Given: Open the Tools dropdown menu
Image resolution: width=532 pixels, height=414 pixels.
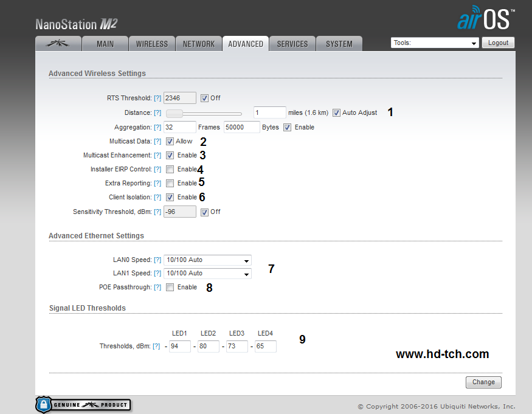Looking at the screenshot, I should [435, 43].
